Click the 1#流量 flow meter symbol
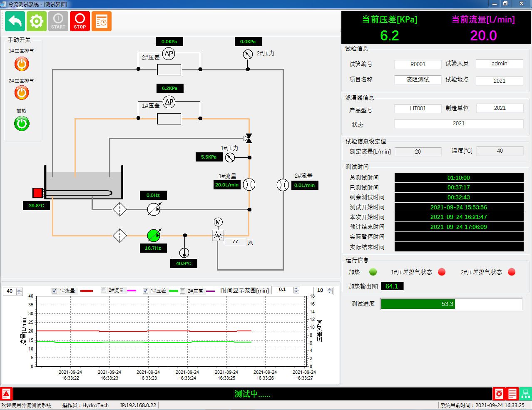 click(x=249, y=184)
